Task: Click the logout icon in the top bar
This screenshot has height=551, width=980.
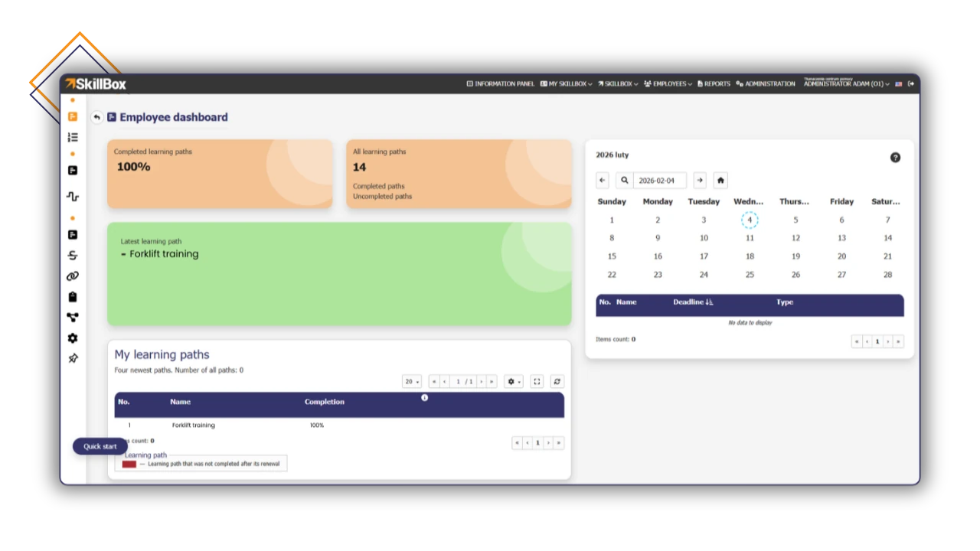Action: [910, 83]
